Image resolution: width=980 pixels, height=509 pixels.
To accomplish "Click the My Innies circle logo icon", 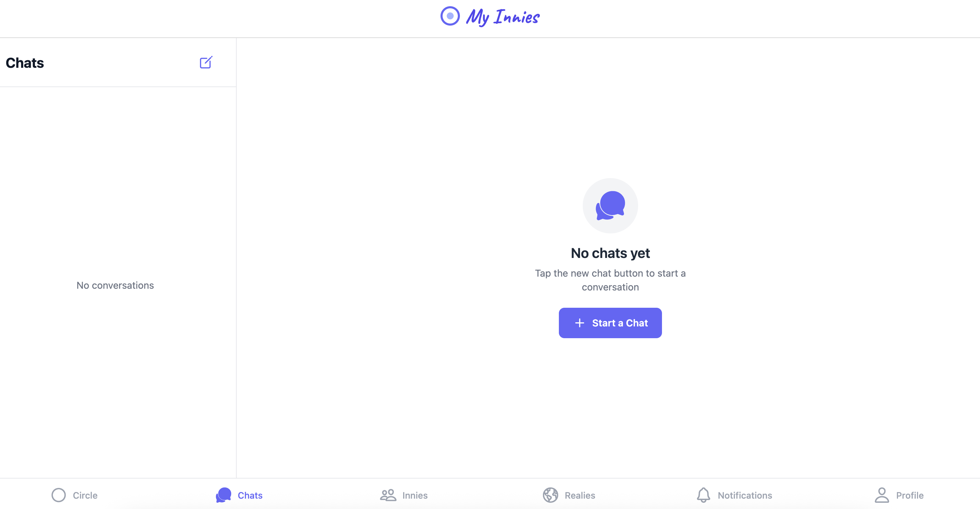I will 450,16.
